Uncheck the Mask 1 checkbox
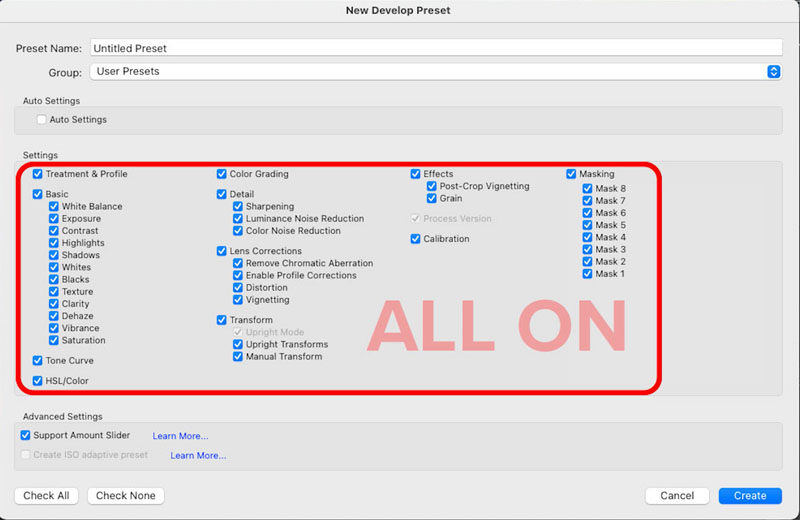Image resolution: width=800 pixels, height=520 pixels. [587, 274]
